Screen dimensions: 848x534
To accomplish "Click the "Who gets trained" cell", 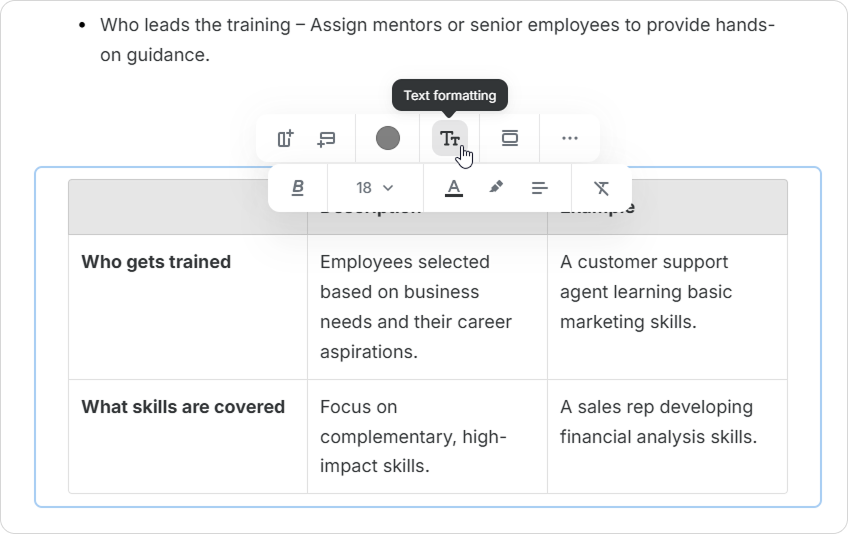I will [156, 262].
